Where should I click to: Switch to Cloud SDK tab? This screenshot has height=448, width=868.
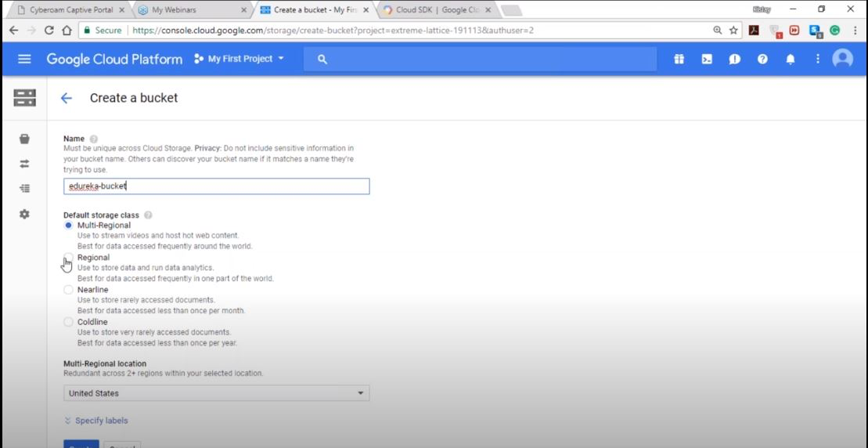pos(436,10)
